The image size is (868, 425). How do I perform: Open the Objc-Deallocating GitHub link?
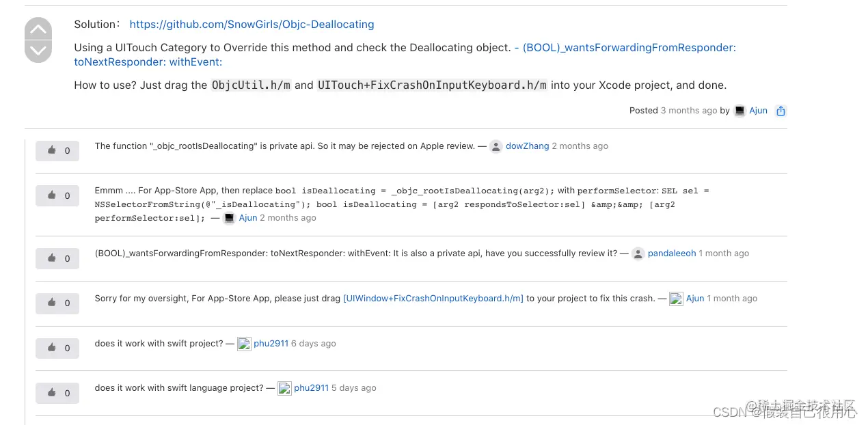coord(252,24)
